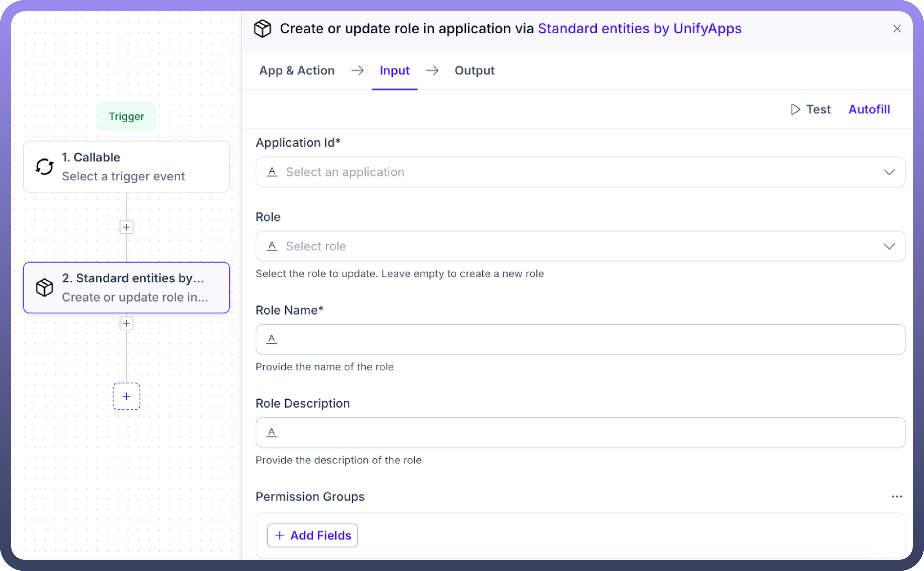Click the package icon in panel header
This screenshot has width=924, height=571.
262,29
